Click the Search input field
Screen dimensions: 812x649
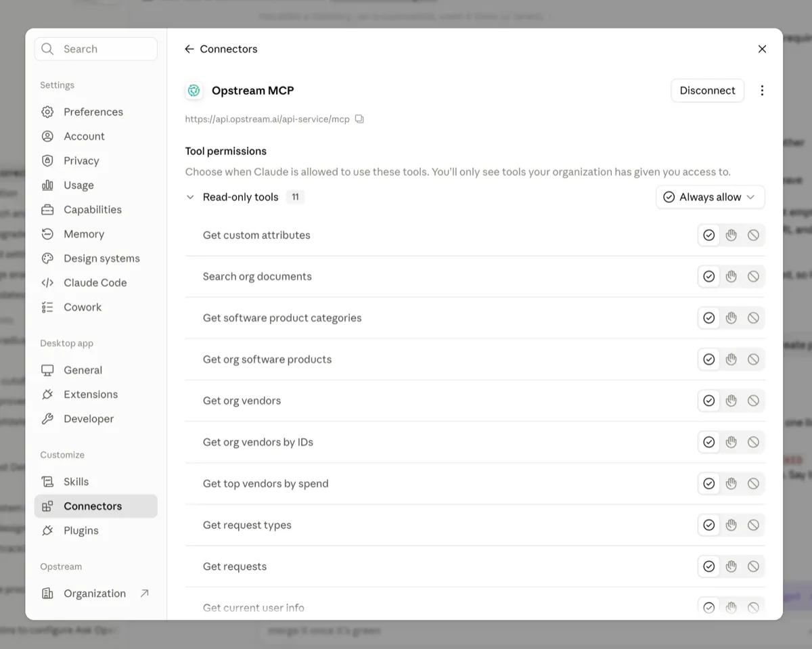point(95,49)
